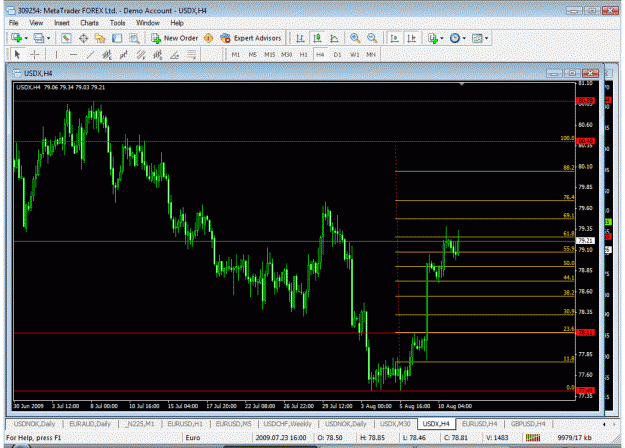Open the Profiles toolbar icon

(39, 38)
